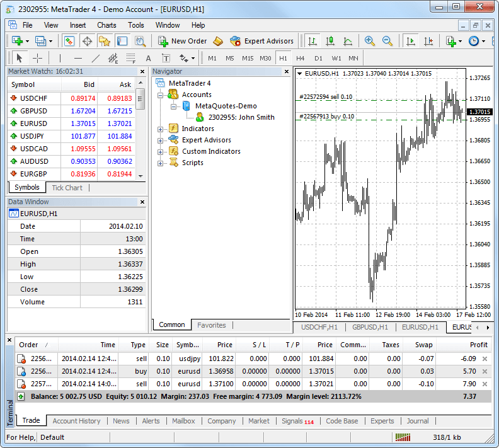Expand the Scripts tree node

point(161,163)
